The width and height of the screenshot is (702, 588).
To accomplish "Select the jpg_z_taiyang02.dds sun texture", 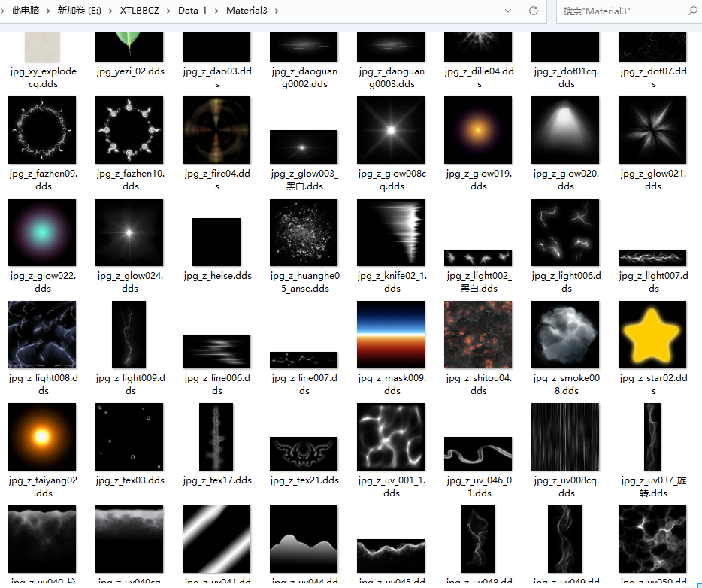I will click(x=42, y=437).
